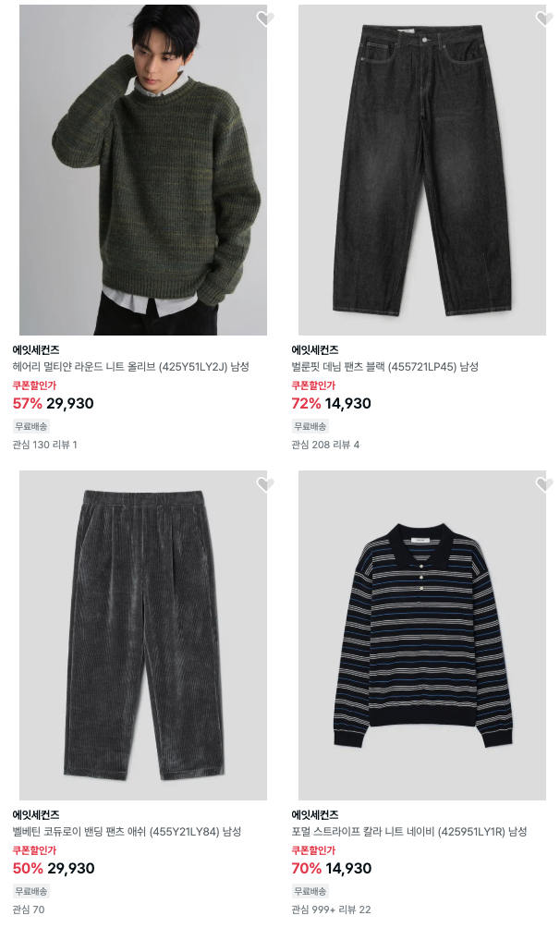Click 에잇세컨즈 brand above olive knit
The height and width of the screenshot is (928, 560).
[x=36, y=349]
